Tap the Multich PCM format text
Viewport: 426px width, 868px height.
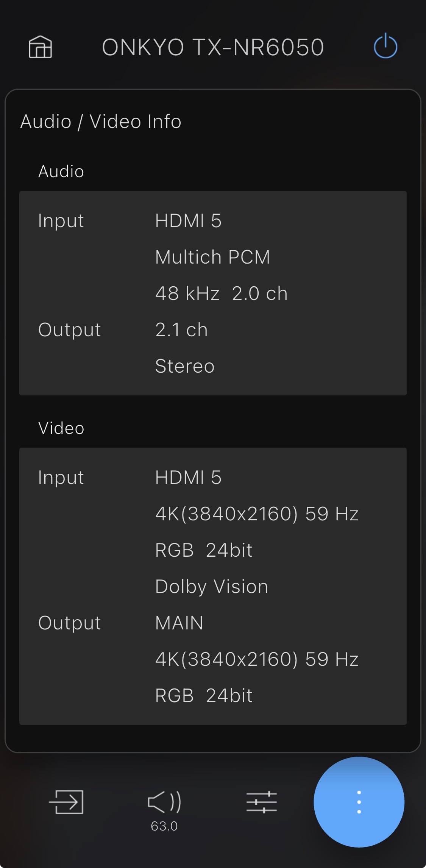click(x=212, y=257)
